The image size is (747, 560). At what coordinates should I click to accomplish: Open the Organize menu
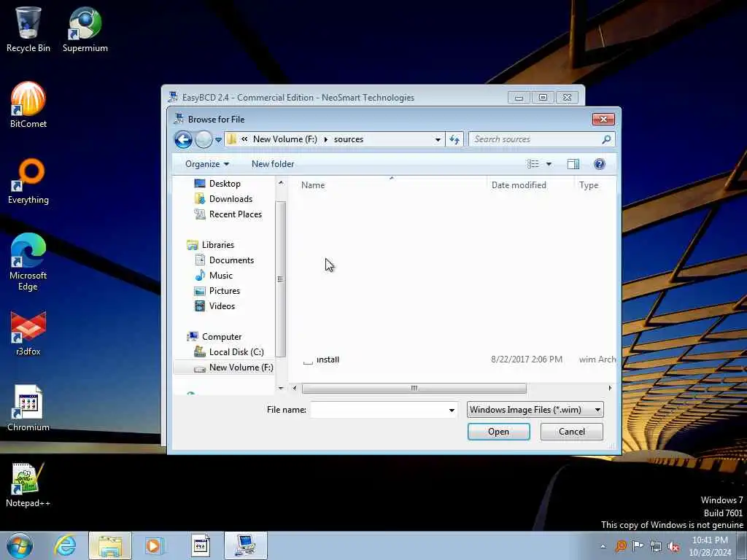point(206,164)
